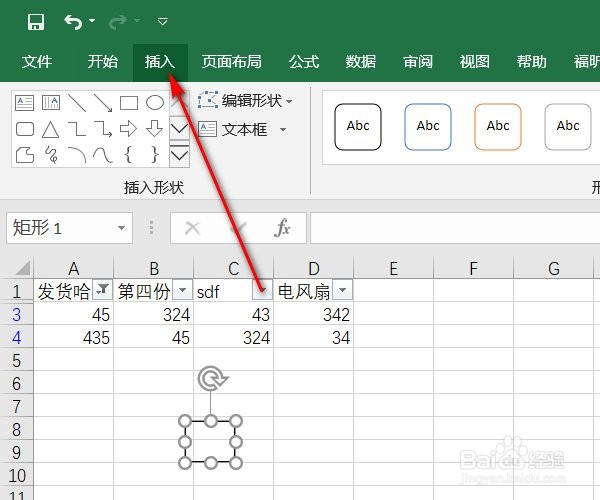Select row 5 header

[16, 361]
